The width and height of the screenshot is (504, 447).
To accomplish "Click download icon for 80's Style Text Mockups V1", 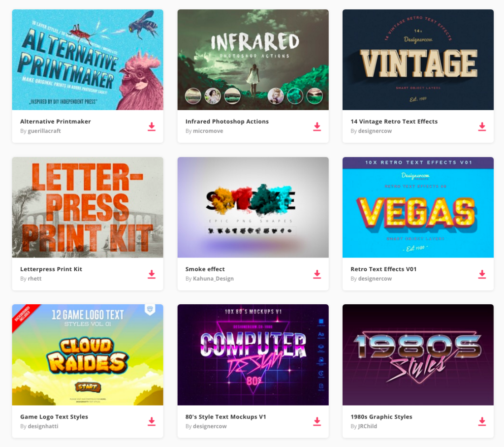I will [317, 421].
